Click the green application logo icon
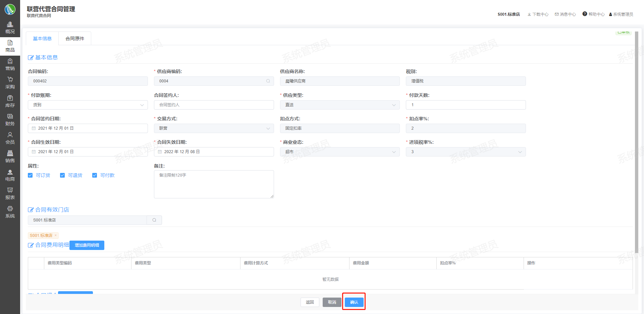The image size is (644, 314). [x=10, y=9]
